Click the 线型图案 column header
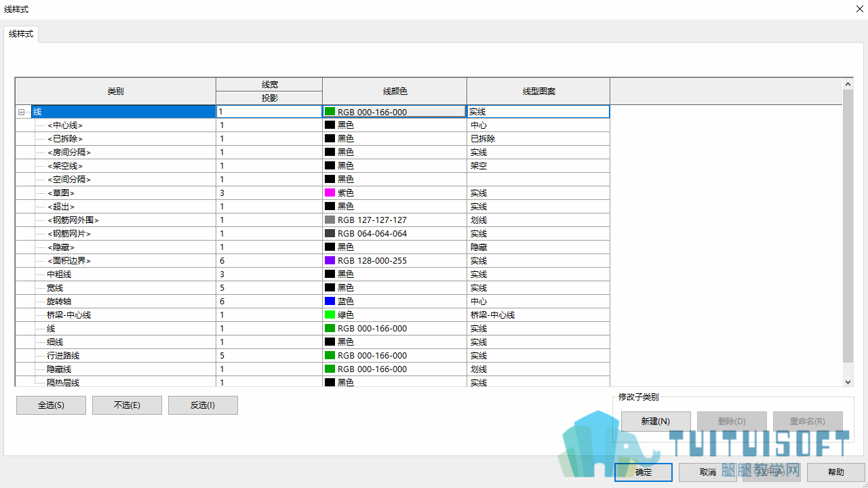The image size is (868, 488). point(538,91)
